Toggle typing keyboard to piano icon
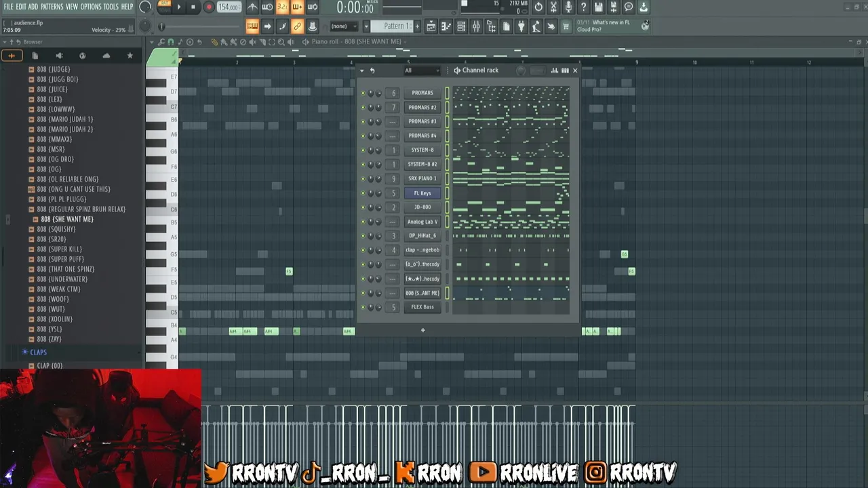The image size is (868, 488). 252,26
